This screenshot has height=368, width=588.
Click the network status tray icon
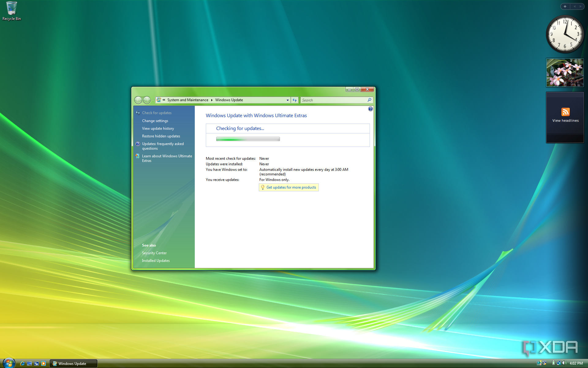tap(559, 363)
